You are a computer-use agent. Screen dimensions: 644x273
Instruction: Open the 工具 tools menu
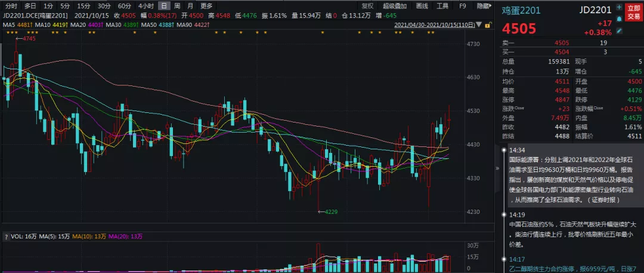(x=442, y=5)
